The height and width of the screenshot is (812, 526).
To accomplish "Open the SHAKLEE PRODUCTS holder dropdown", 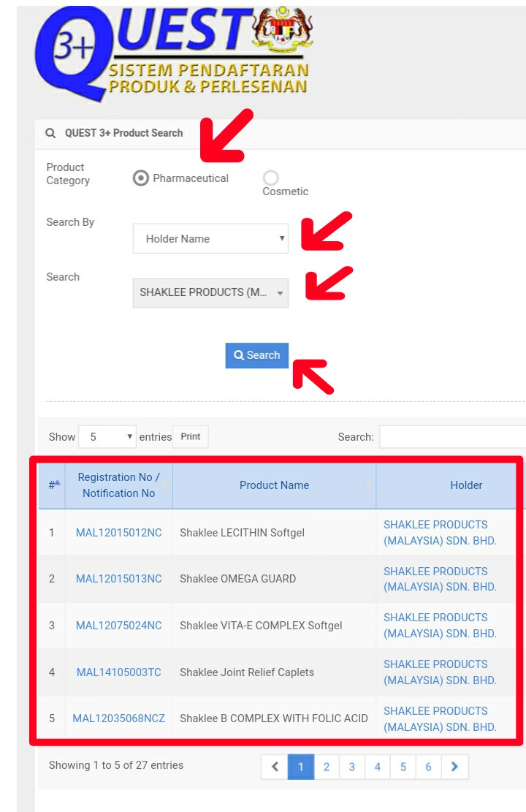I will pyautogui.click(x=210, y=292).
